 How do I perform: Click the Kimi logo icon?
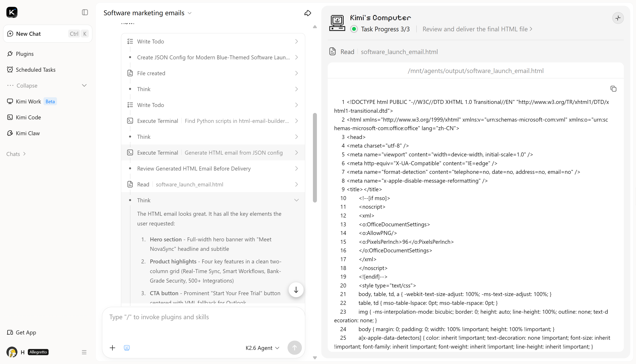coord(12,12)
